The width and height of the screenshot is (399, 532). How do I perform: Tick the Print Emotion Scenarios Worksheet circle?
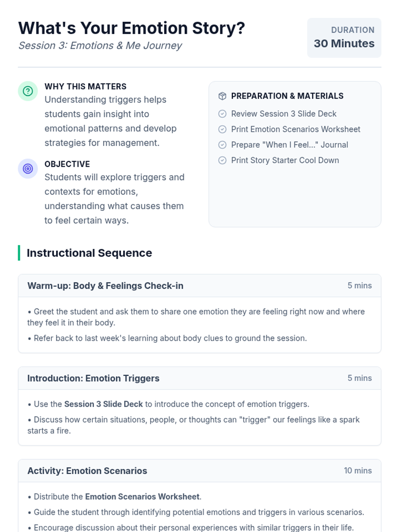[222, 129]
